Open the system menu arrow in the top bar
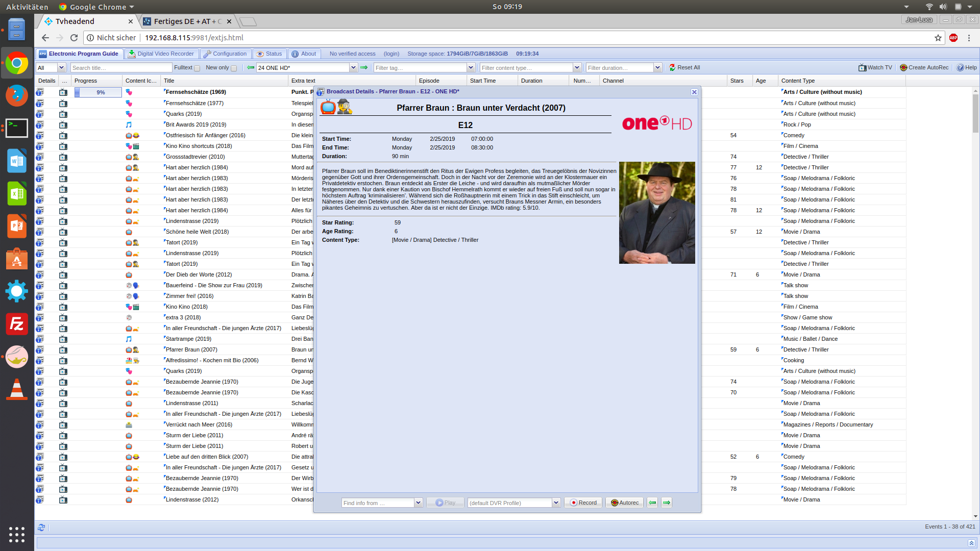 point(970,7)
